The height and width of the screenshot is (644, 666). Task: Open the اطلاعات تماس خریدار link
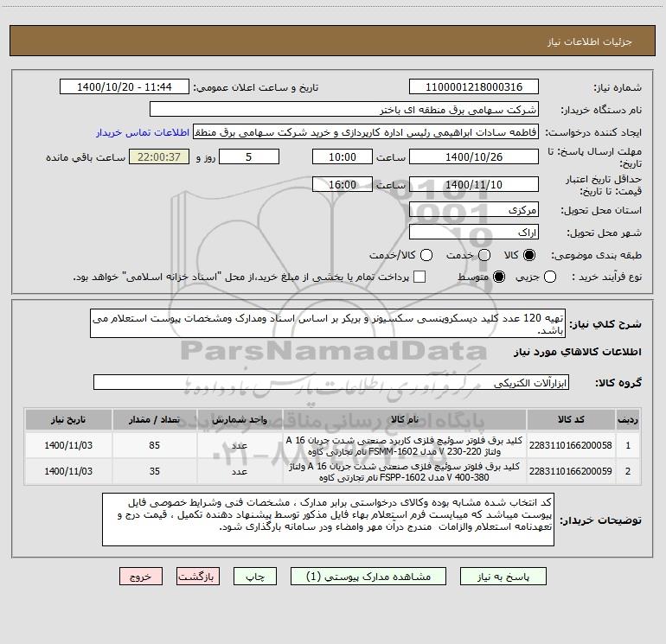pos(143,132)
